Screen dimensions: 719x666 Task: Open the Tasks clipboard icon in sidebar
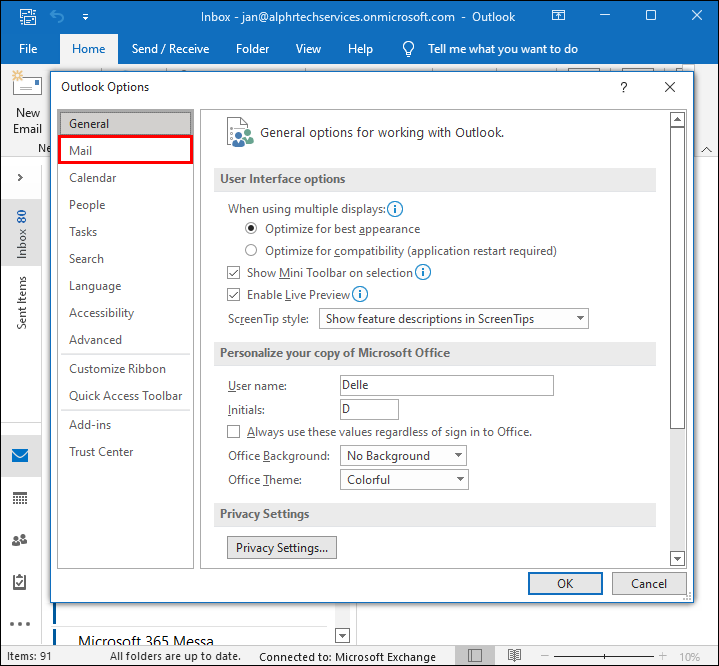19,582
